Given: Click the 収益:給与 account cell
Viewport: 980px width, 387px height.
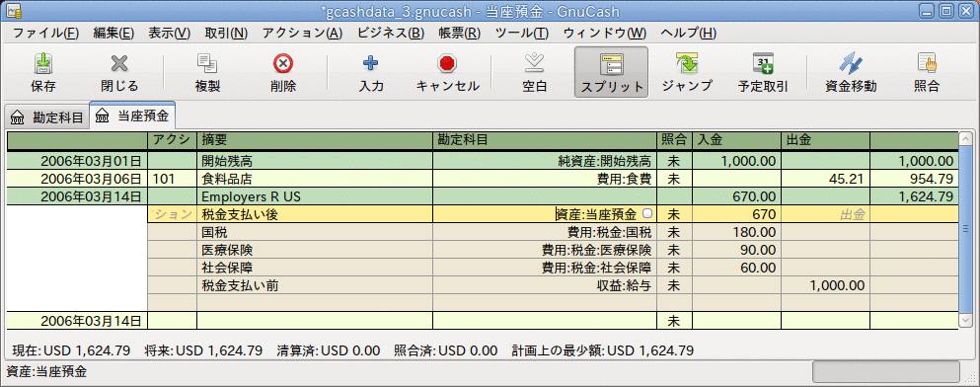Looking at the screenshot, I should pyautogui.click(x=545, y=285).
